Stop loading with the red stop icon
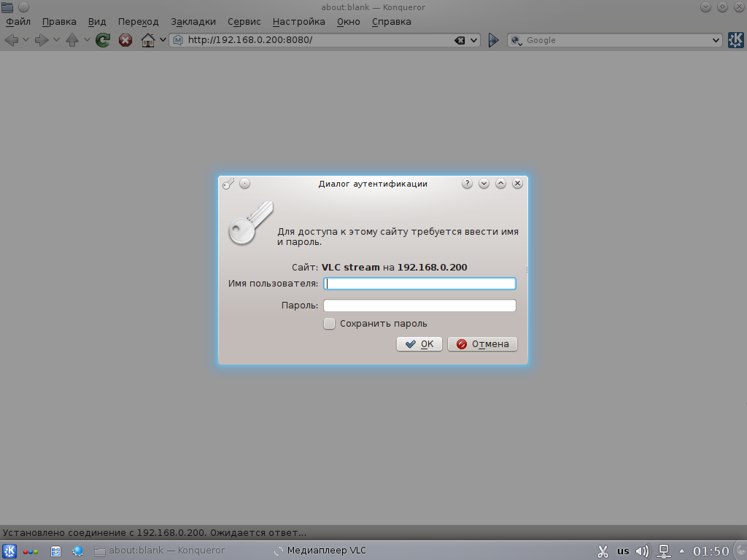 point(125,40)
